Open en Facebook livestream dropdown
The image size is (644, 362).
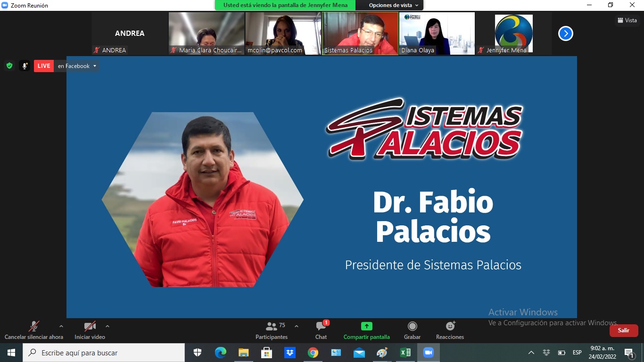click(x=77, y=66)
